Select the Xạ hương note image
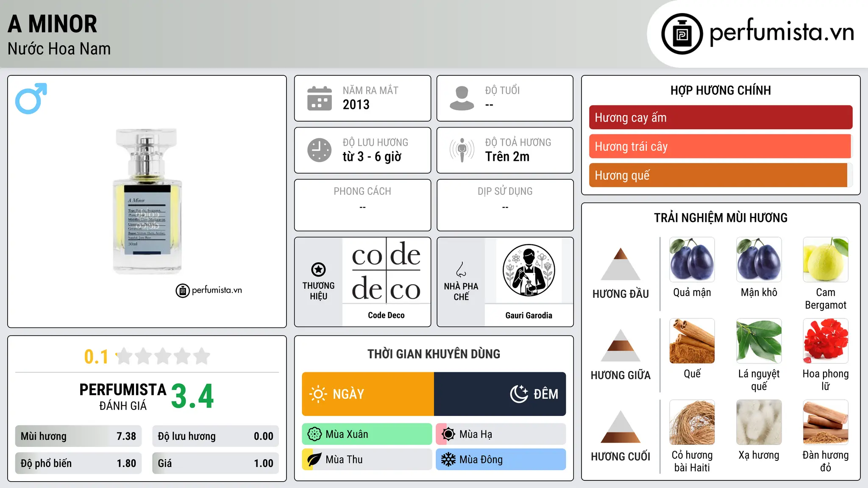Viewport: 868px width, 488px height. pyautogui.click(x=759, y=422)
